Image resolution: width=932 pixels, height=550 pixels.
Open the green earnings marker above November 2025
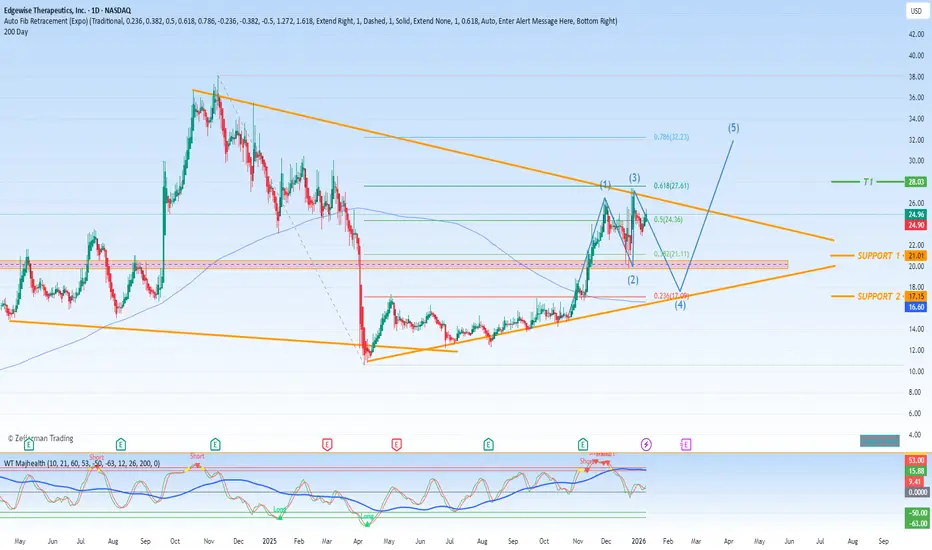pyautogui.click(x=582, y=444)
